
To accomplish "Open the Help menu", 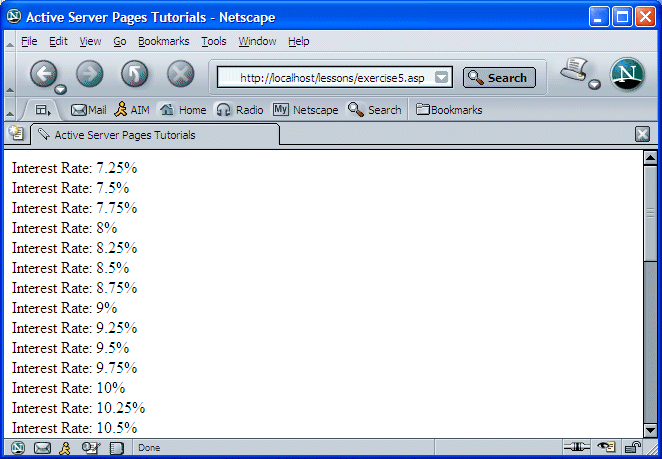I will click(x=299, y=41).
